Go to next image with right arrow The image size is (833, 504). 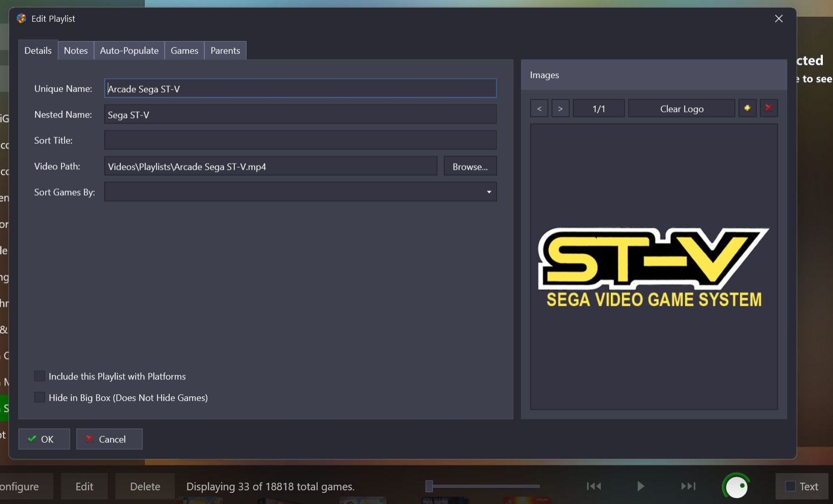[x=561, y=108]
